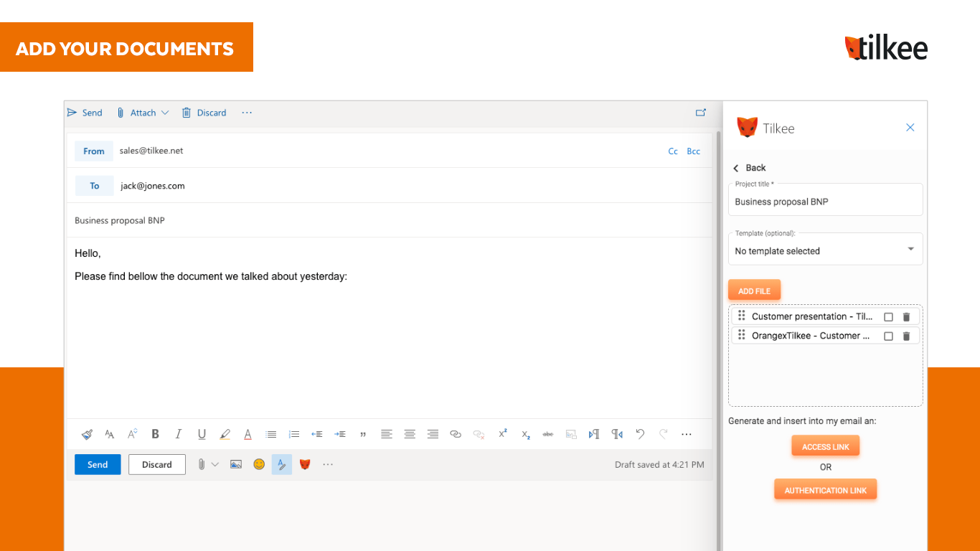Click the ACCESS LINK button
Image resolution: width=980 pixels, height=551 pixels.
coord(826,446)
